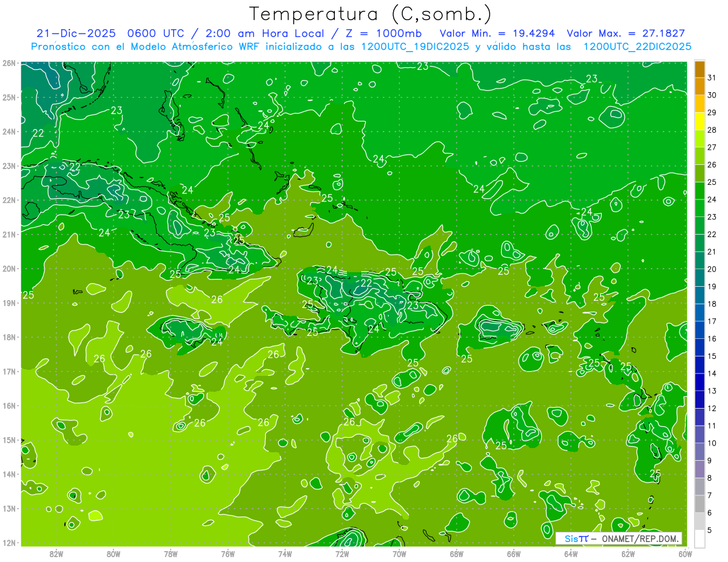Viewport: 728px width, 562px height.
Task: Click the white swatch at the color scale bottom
Action: tap(699, 538)
